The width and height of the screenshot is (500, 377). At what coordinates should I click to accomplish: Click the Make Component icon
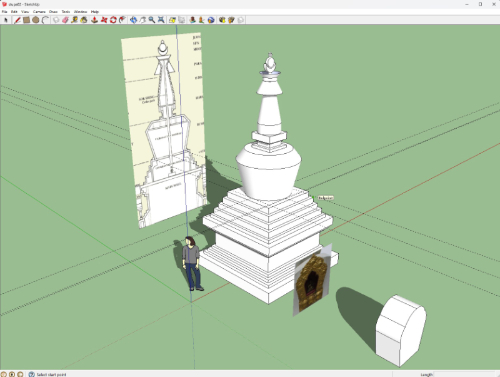(x=56, y=20)
